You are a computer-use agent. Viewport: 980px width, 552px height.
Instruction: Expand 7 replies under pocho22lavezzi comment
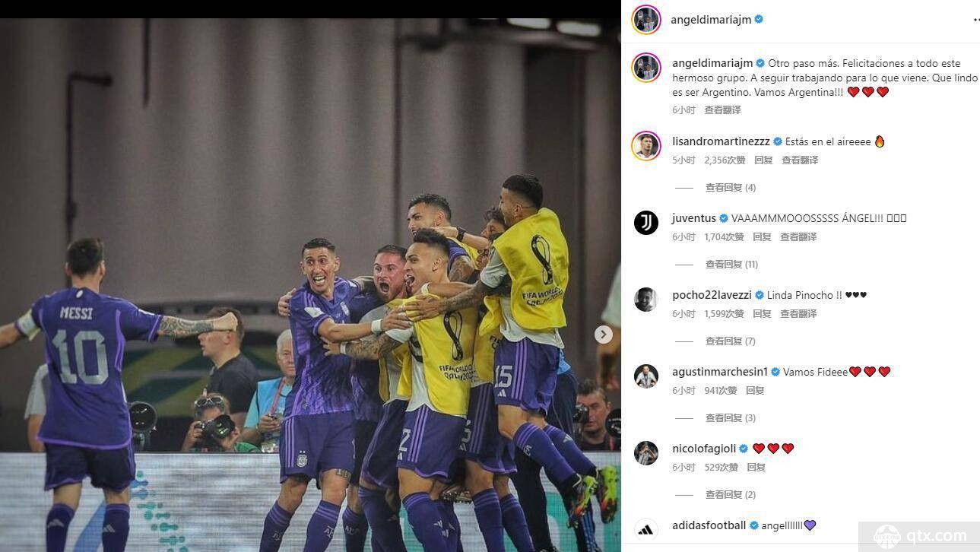tap(730, 341)
